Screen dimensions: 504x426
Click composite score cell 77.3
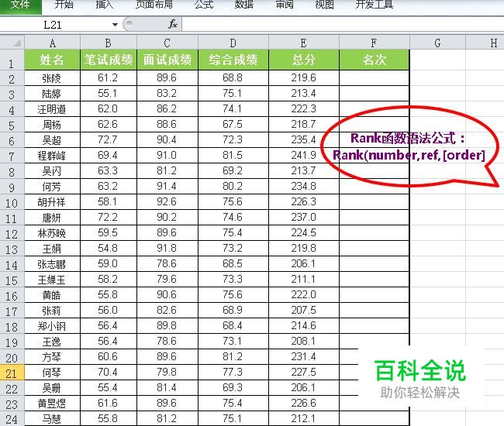[233, 372]
